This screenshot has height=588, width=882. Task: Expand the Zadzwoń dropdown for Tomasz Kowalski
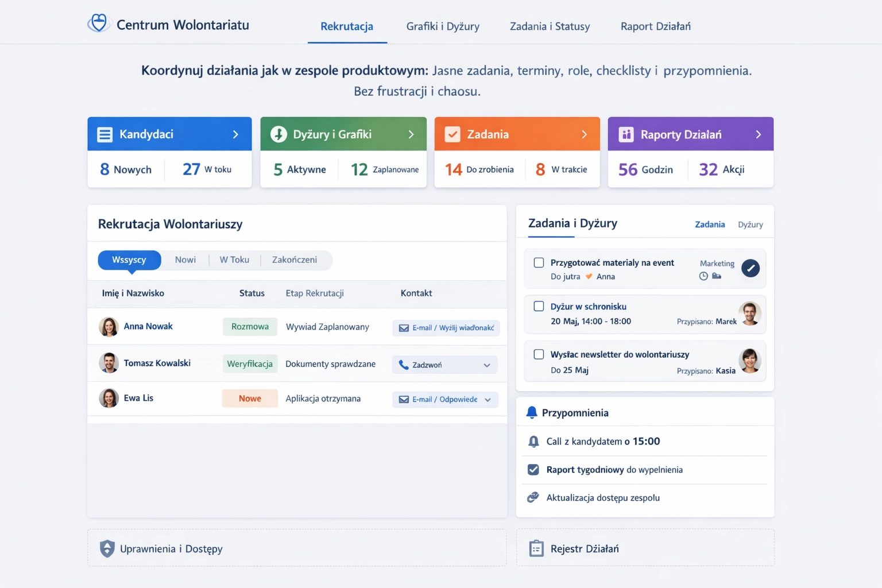tap(487, 364)
